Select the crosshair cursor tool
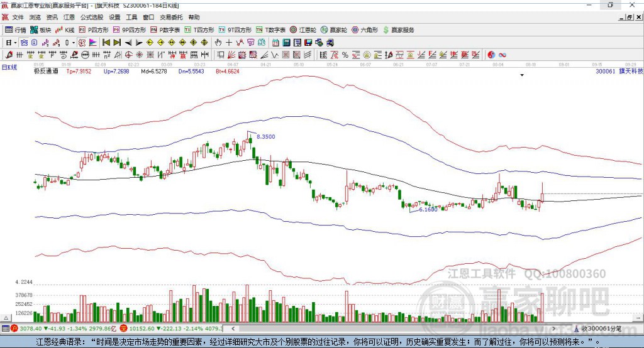This screenshot has height=348, width=644. coord(229,43)
